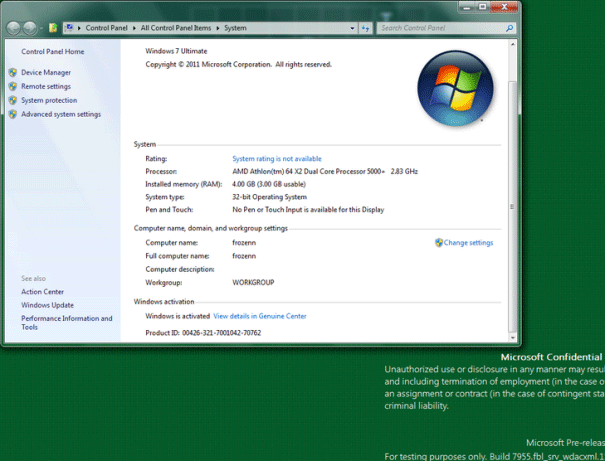The width and height of the screenshot is (605, 461).
Task: Click value beside Full computer name:
Action: [x=244, y=256]
